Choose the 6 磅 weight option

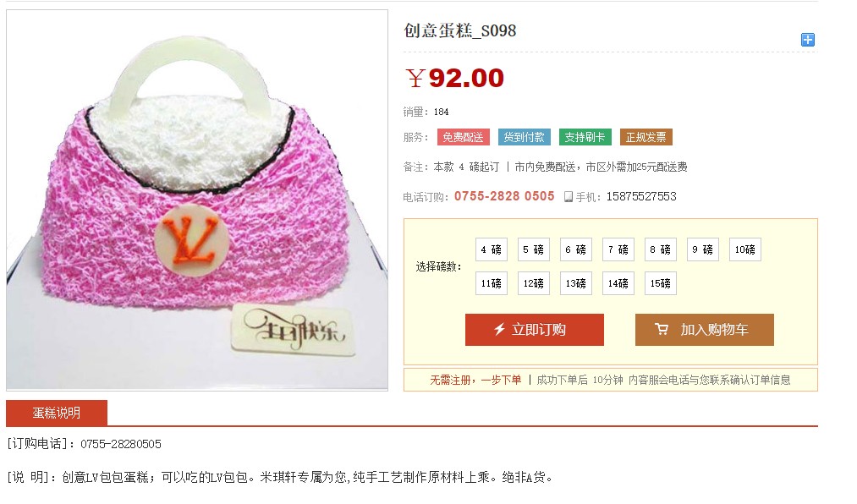click(575, 249)
